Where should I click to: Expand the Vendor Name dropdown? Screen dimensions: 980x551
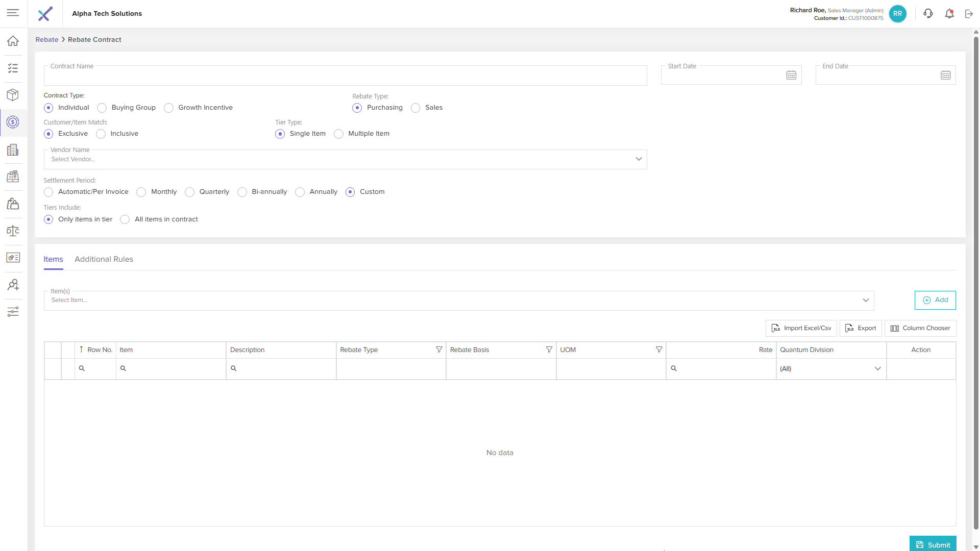point(639,159)
